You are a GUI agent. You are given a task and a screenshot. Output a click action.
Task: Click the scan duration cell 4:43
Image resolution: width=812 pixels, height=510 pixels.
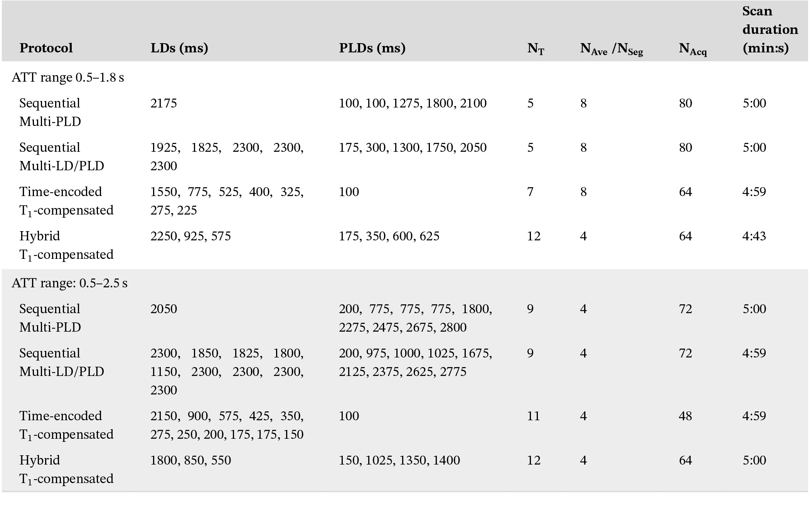click(x=754, y=236)
